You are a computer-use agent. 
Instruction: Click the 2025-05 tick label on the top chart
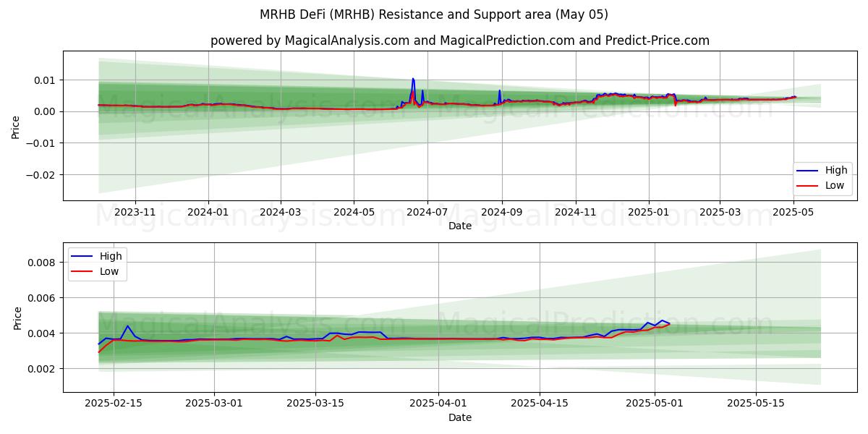[793, 211]
